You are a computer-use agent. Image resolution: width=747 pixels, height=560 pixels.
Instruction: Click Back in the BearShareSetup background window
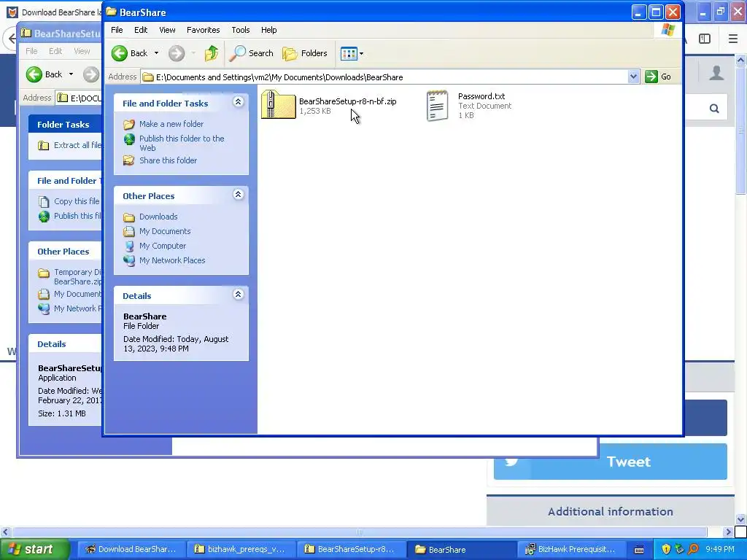pos(44,74)
